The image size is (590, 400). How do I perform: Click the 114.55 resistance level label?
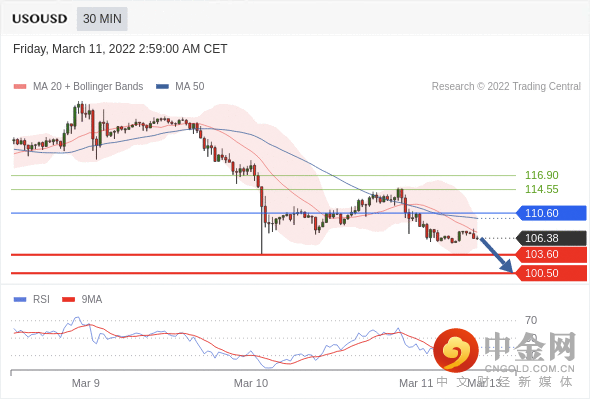coord(541,189)
